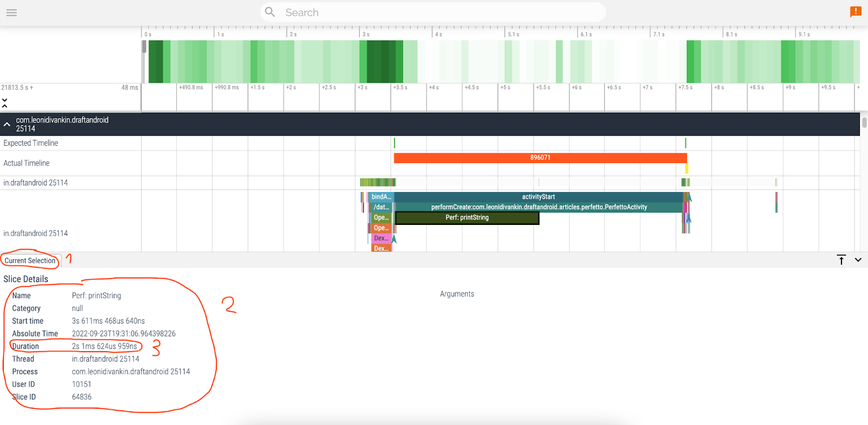The width and height of the screenshot is (868, 425).
Task: Click the vertical scrollbar on the right
Action: click(864, 123)
